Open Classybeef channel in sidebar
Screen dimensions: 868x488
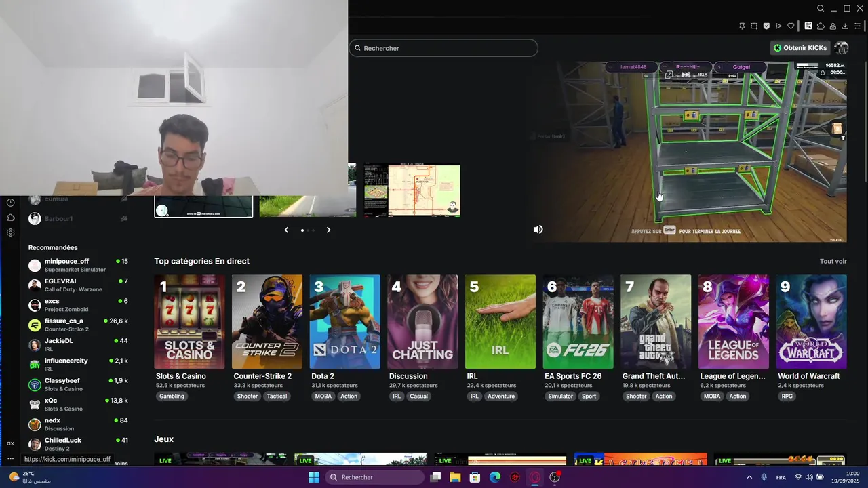coord(78,384)
